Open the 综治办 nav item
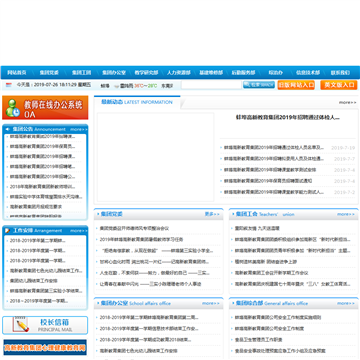Viewport: 360px width, 360px height. [276, 72]
